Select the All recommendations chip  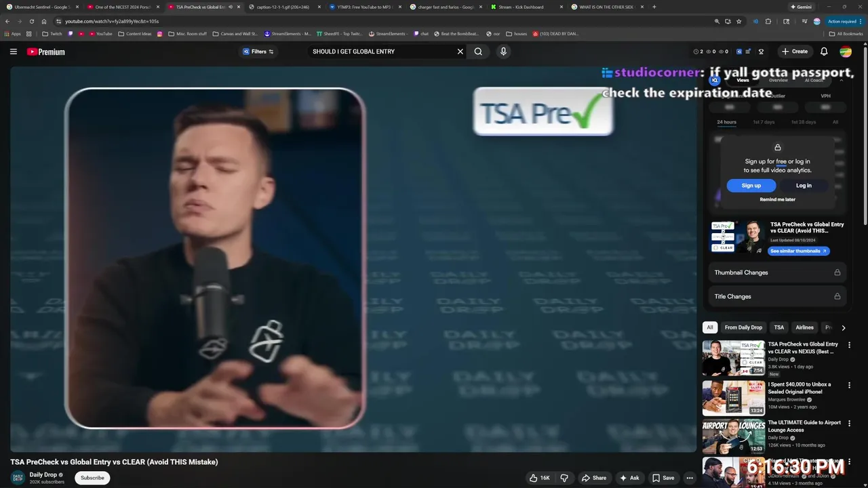710,327
